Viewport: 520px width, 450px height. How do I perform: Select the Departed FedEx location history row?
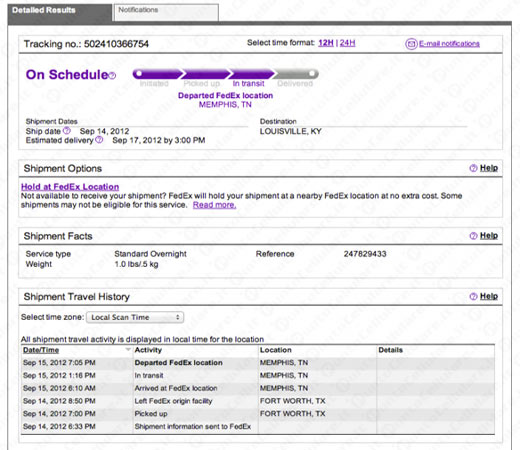click(x=258, y=363)
